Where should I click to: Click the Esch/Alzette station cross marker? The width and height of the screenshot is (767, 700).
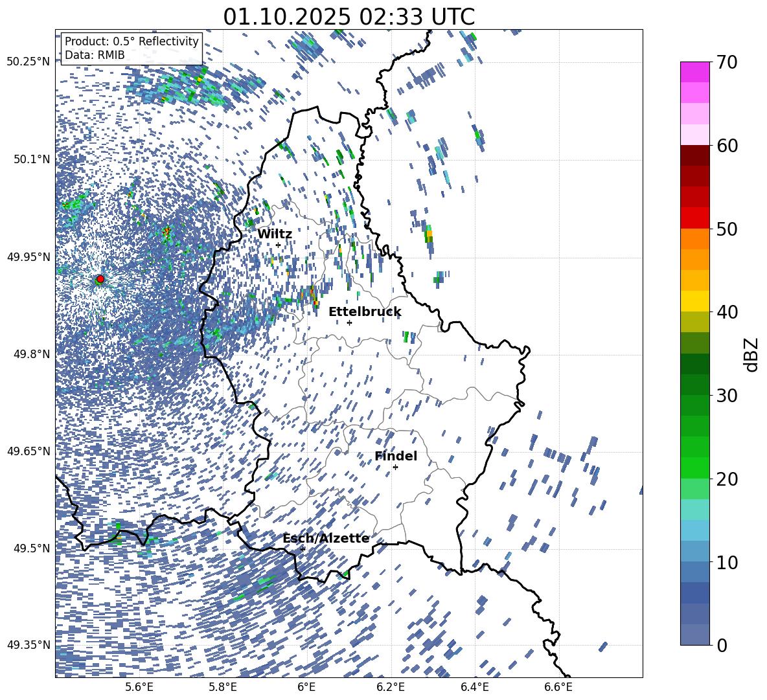303,549
